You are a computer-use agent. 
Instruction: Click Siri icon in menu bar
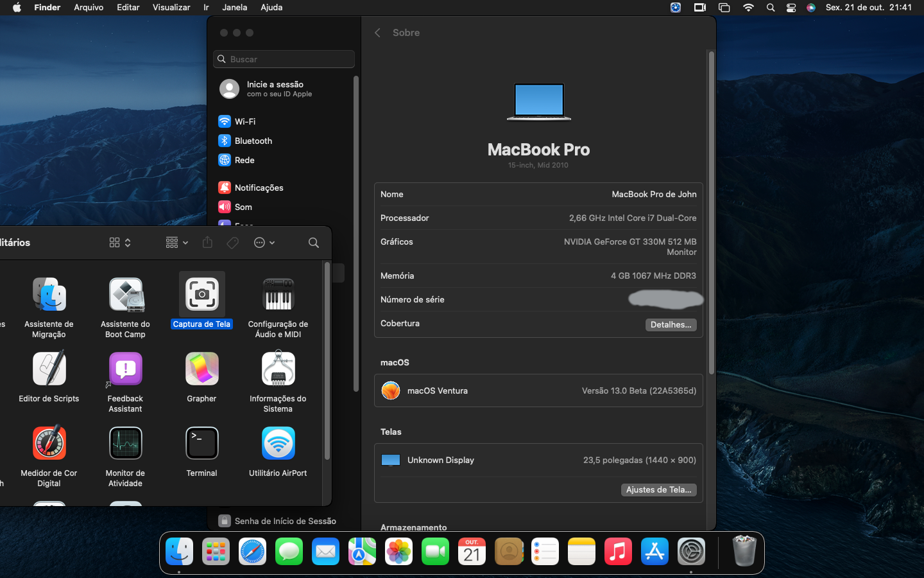tap(811, 8)
